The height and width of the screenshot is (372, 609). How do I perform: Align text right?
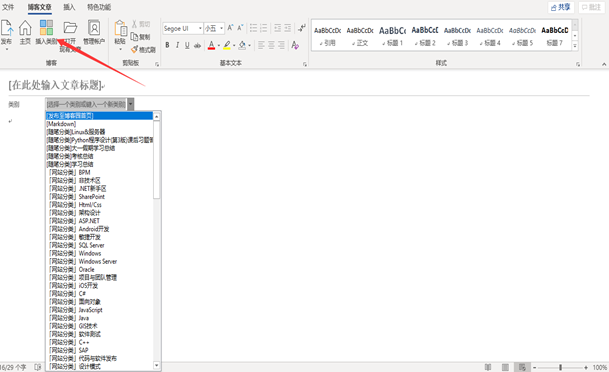click(x=281, y=45)
